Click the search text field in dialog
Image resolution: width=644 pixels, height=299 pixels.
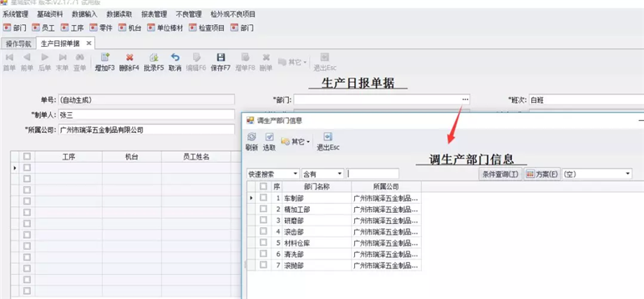372,174
